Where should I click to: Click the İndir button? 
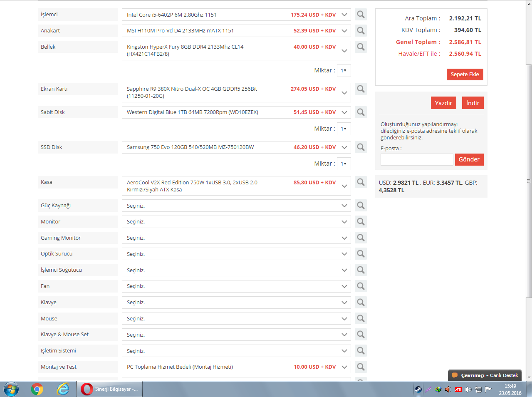[473, 103]
